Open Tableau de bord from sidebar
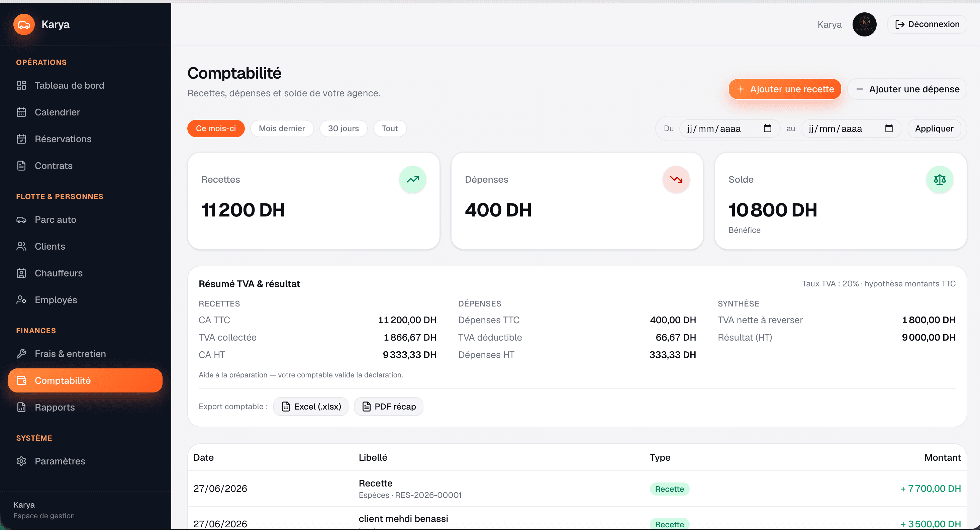980x530 pixels. coord(85,86)
